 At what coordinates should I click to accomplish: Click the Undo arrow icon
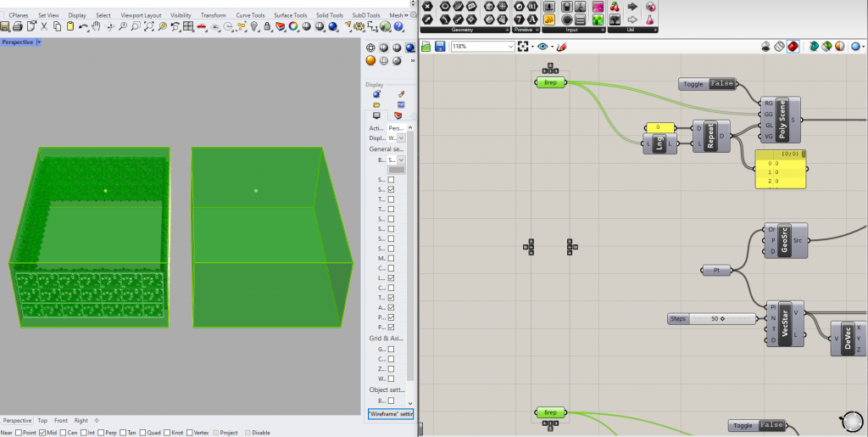click(x=83, y=26)
